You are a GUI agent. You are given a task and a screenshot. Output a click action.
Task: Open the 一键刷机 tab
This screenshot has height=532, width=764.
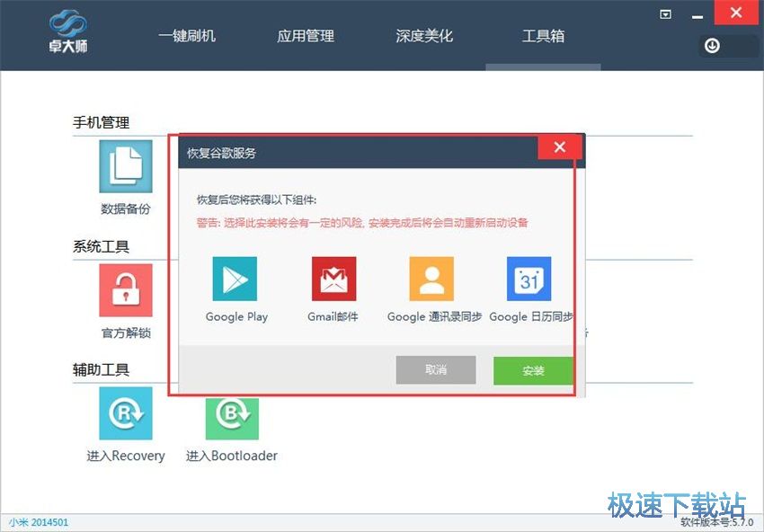point(187,36)
